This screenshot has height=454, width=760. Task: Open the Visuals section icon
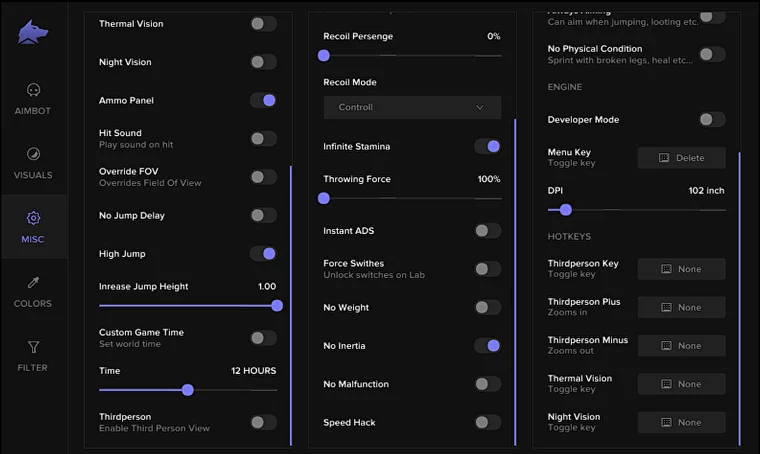pyautogui.click(x=33, y=154)
